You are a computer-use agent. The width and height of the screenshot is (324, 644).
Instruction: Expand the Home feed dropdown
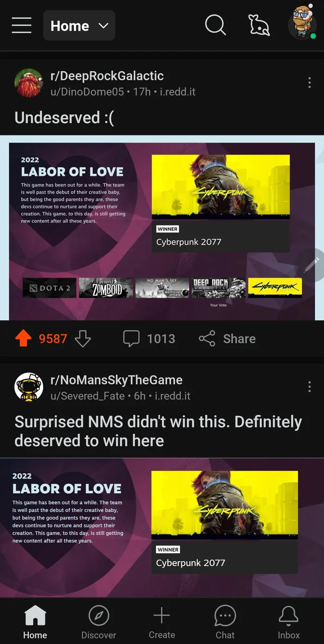point(79,25)
